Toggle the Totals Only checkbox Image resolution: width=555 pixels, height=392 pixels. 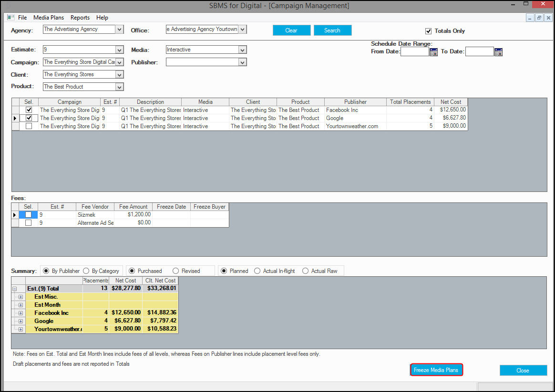tap(428, 31)
